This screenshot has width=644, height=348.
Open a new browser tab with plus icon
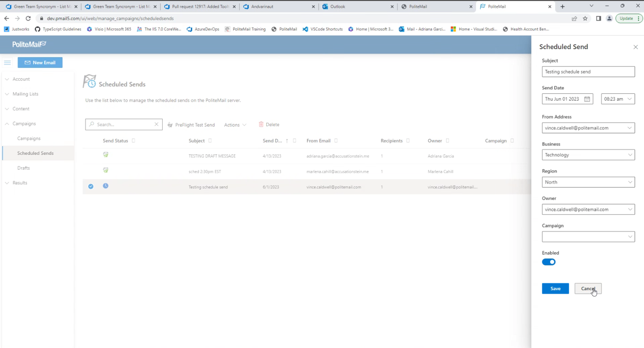click(562, 6)
